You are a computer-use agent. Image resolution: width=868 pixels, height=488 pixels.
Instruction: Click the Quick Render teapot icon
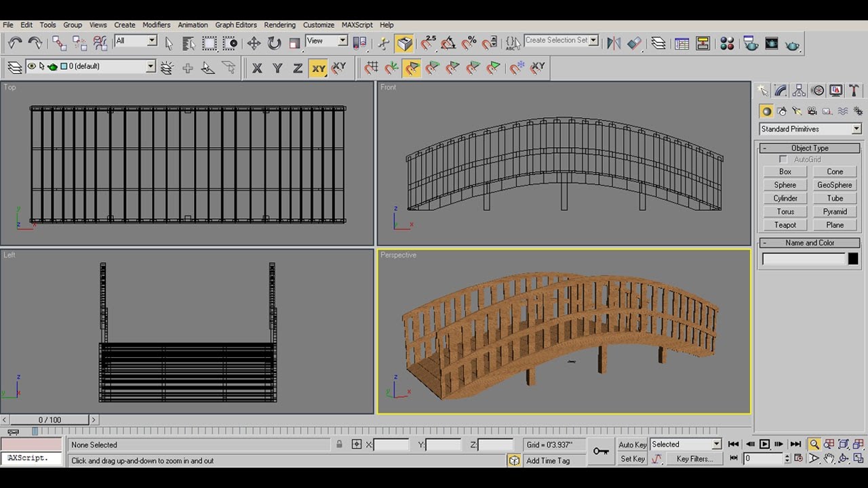(792, 43)
